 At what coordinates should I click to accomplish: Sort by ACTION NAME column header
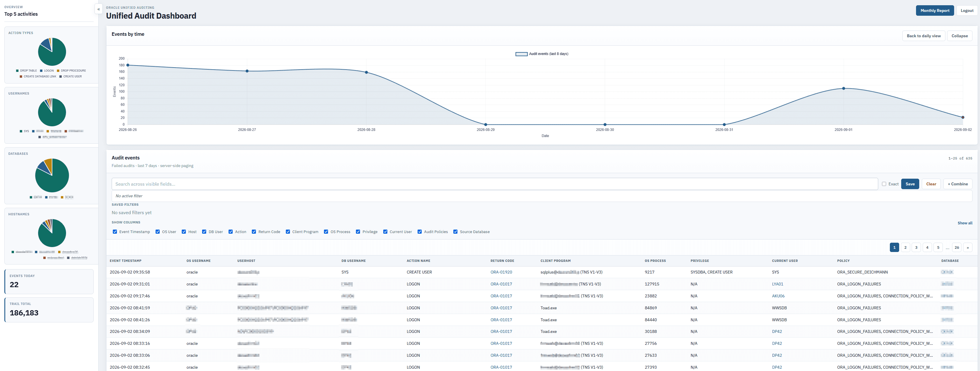point(418,261)
